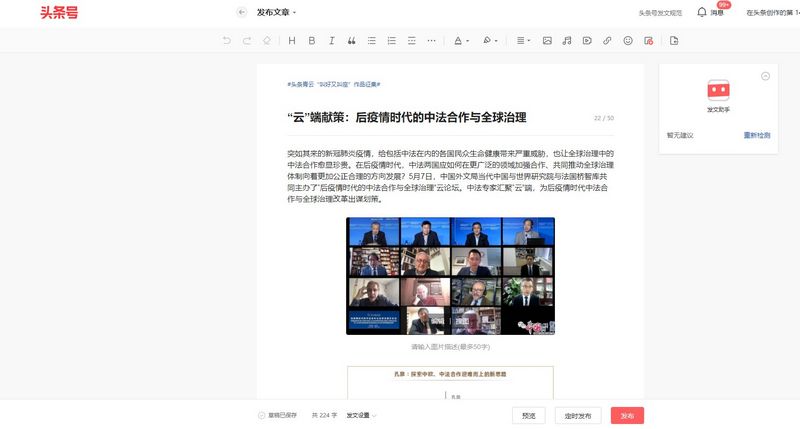Open the highlight color dropdown

click(490, 41)
